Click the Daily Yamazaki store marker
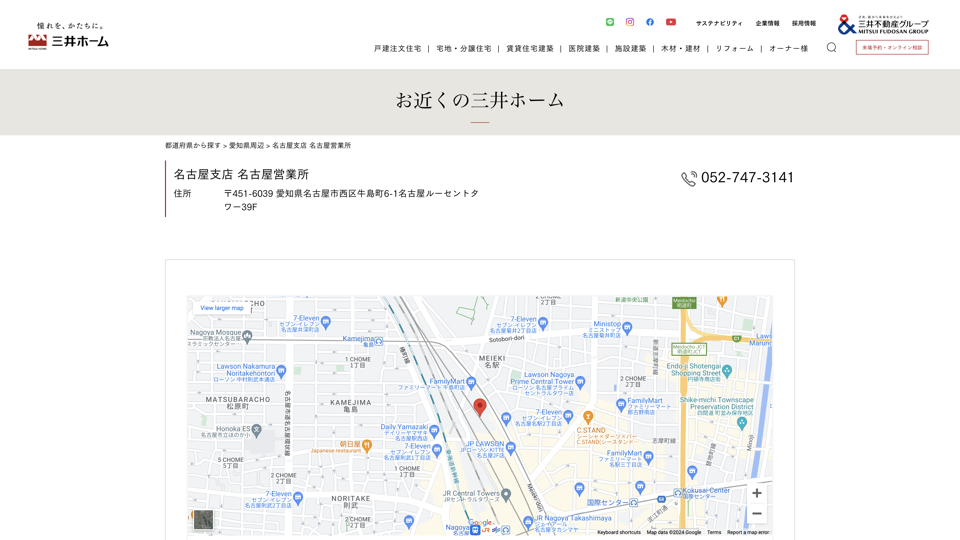This screenshot has width=960, height=540. coord(434,430)
